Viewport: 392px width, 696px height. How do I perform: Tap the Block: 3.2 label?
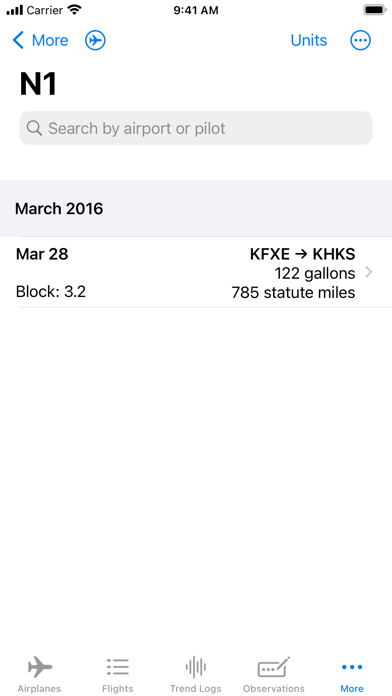pos(51,292)
